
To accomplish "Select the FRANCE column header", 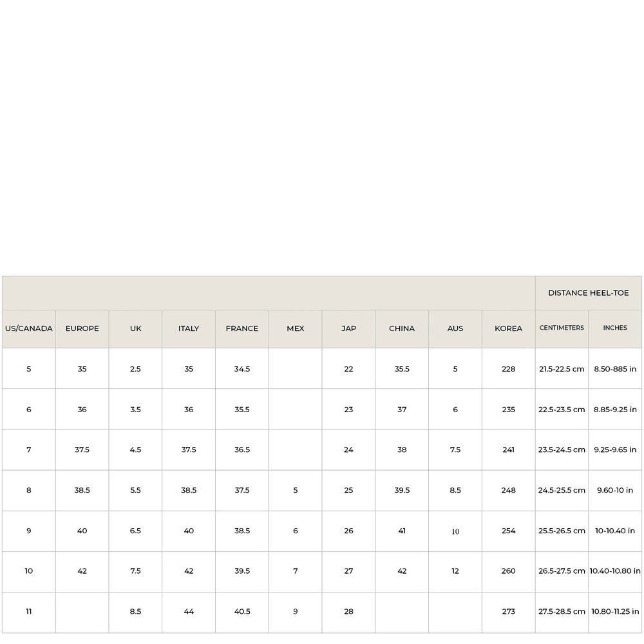I will click(242, 328).
